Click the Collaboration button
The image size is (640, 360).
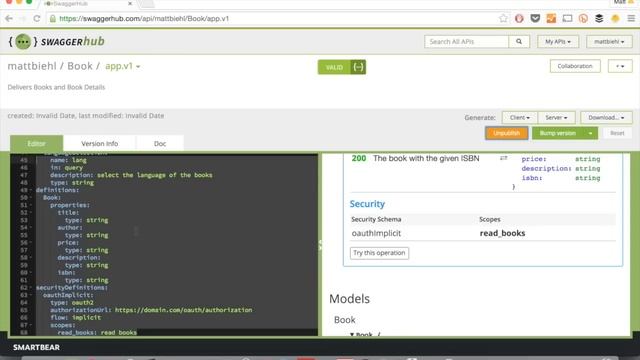(575, 66)
